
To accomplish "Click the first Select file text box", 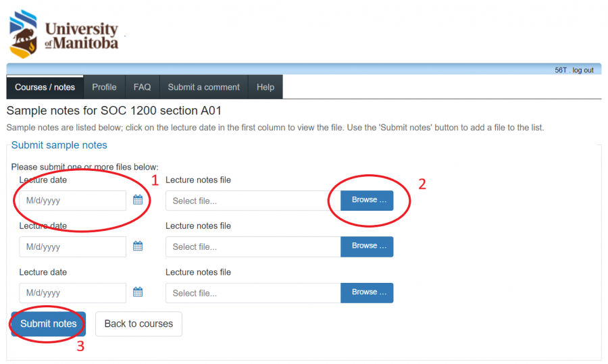I will (x=253, y=201).
